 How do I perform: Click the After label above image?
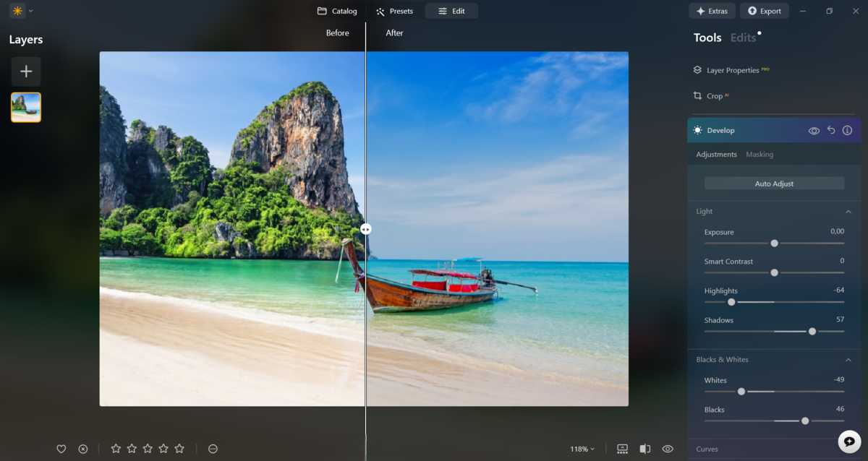(x=394, y=33)
